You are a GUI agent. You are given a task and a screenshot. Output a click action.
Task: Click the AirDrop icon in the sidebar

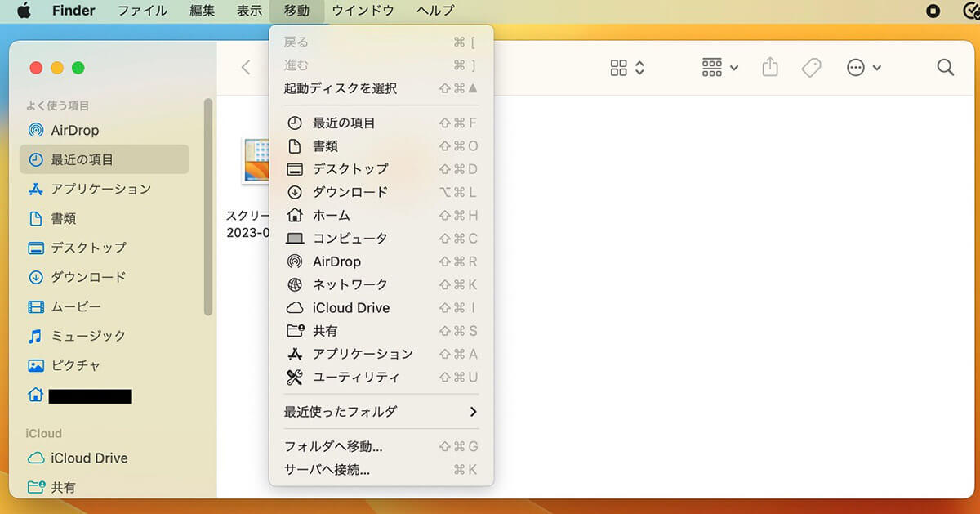[x=35, y=131]
